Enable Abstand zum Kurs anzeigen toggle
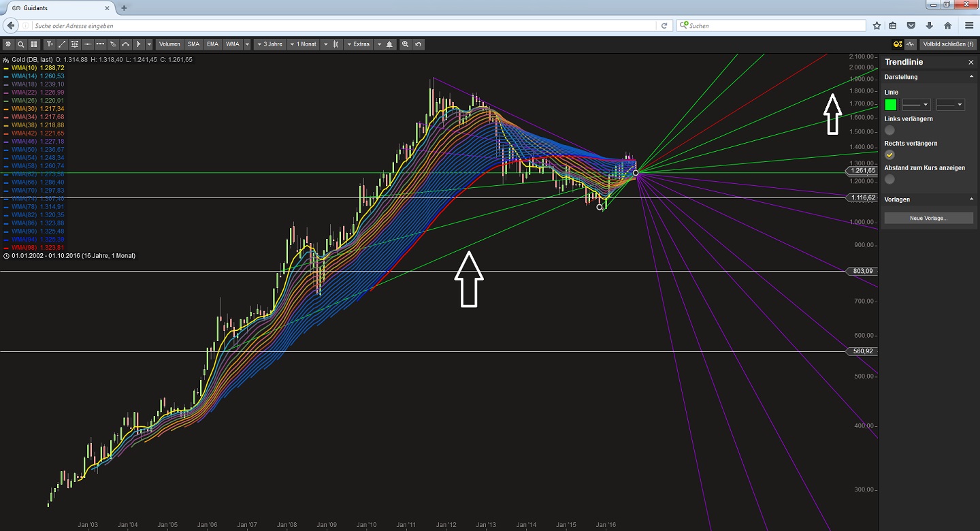This screenshot has width=980, height=531. 889,179
